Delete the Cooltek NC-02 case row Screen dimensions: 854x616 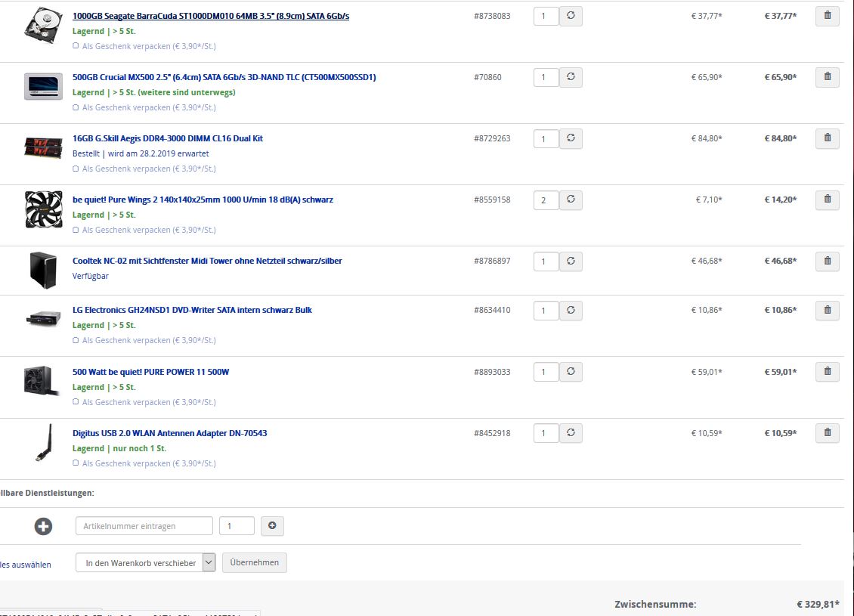point(828,261)
